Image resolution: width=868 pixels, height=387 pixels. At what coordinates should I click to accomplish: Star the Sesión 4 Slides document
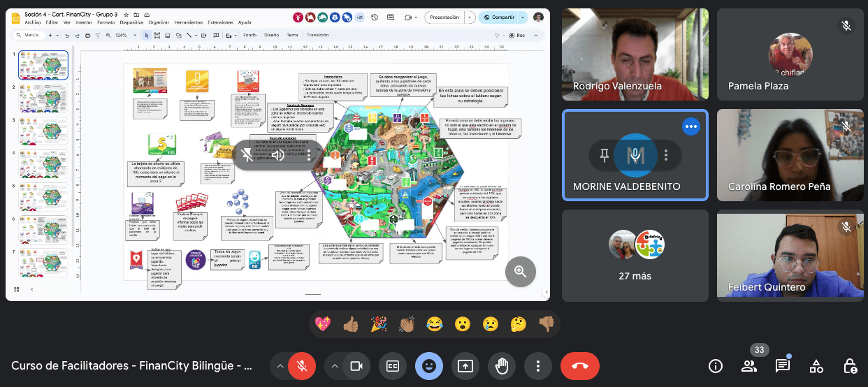coord(126,14)
